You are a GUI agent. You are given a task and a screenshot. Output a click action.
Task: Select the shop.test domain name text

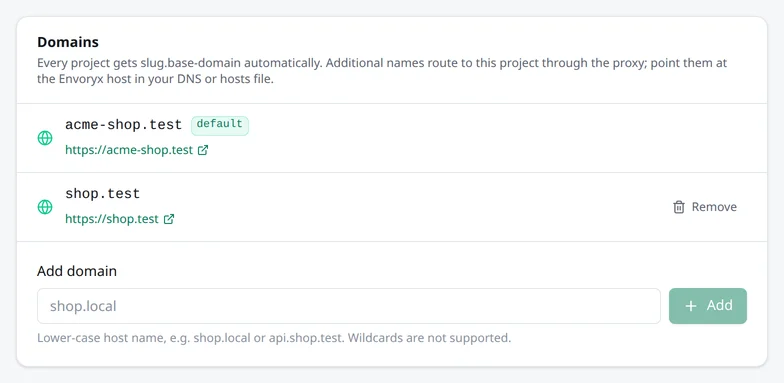coord(102,194)
